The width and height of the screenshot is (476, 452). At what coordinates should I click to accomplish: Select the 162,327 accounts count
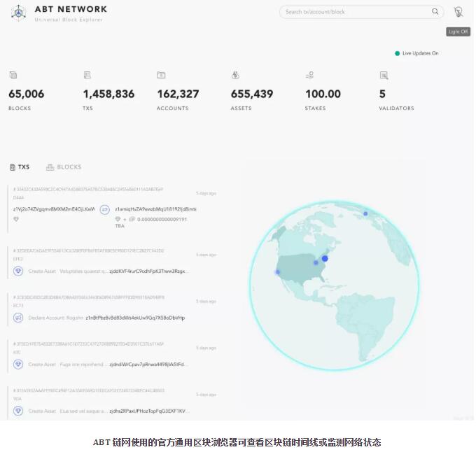(178, 94)
